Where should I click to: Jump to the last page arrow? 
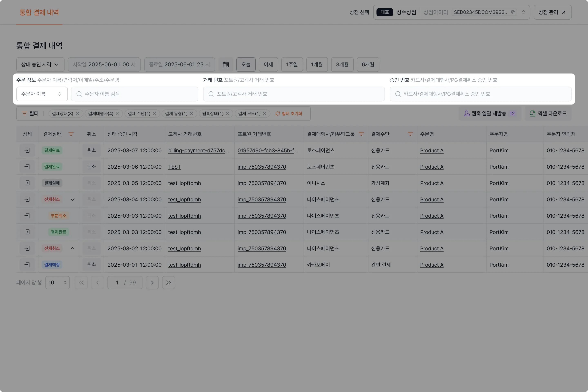pos(168,283)
